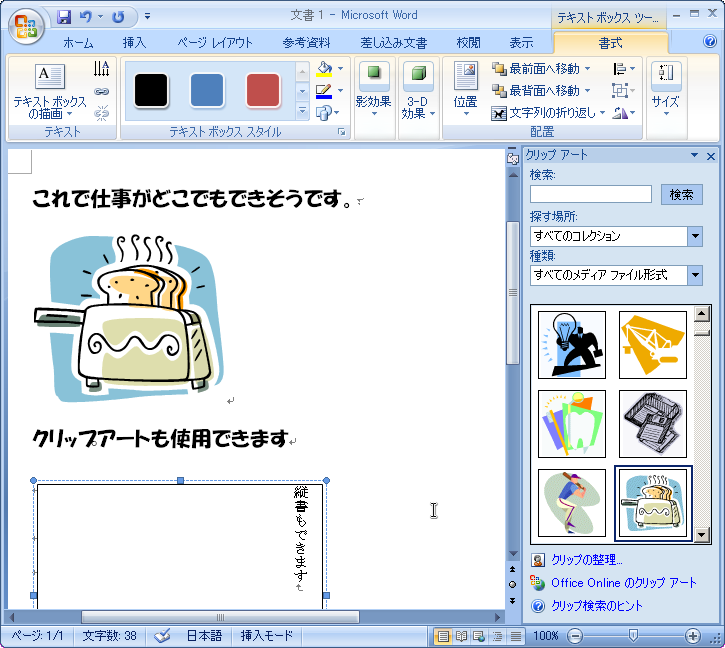Open the ページ レイアウト tab
This screenshot has width=725, height=648.
[215, 43]
